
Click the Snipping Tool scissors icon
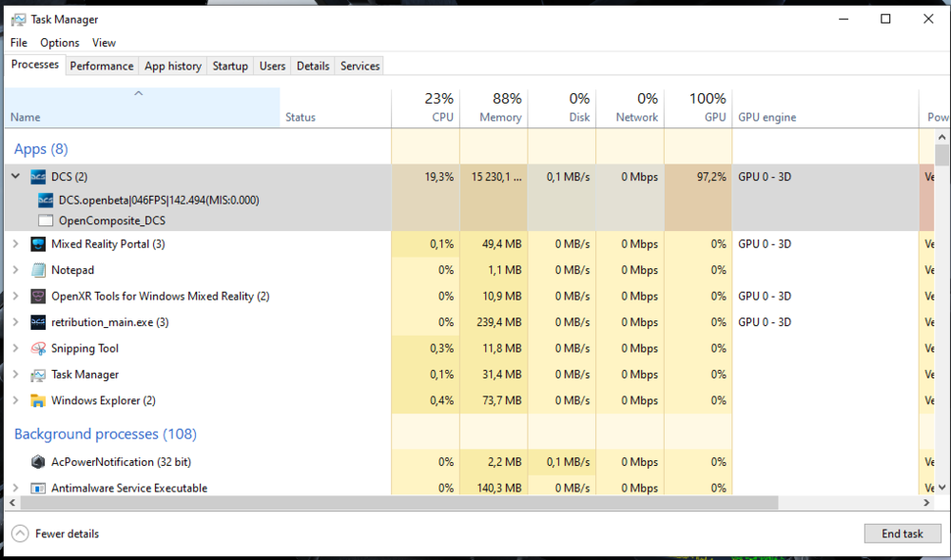coord(38,349)
